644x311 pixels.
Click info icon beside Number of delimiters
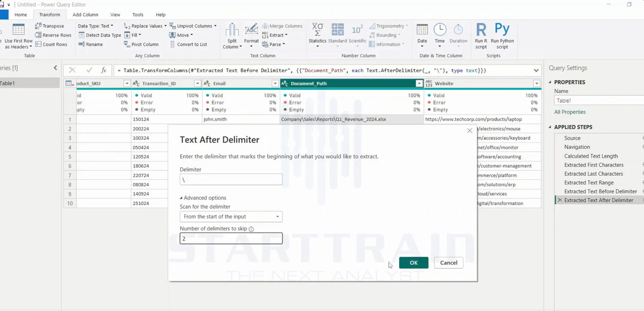[x=251, y=229]
